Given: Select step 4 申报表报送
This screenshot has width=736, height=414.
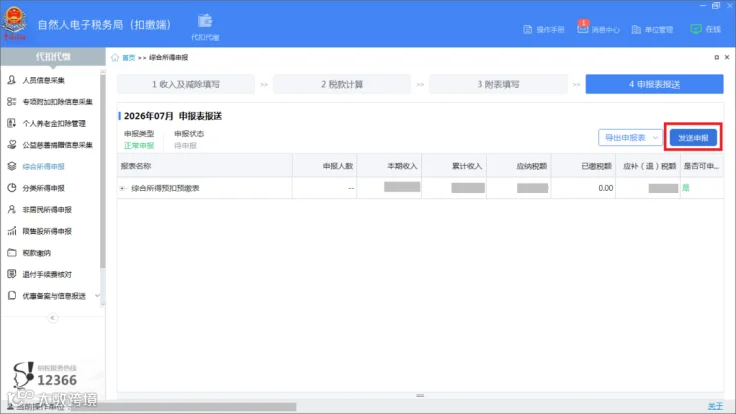Looking at the screenshot, I should pyautogui.click(x=654, y=84).
